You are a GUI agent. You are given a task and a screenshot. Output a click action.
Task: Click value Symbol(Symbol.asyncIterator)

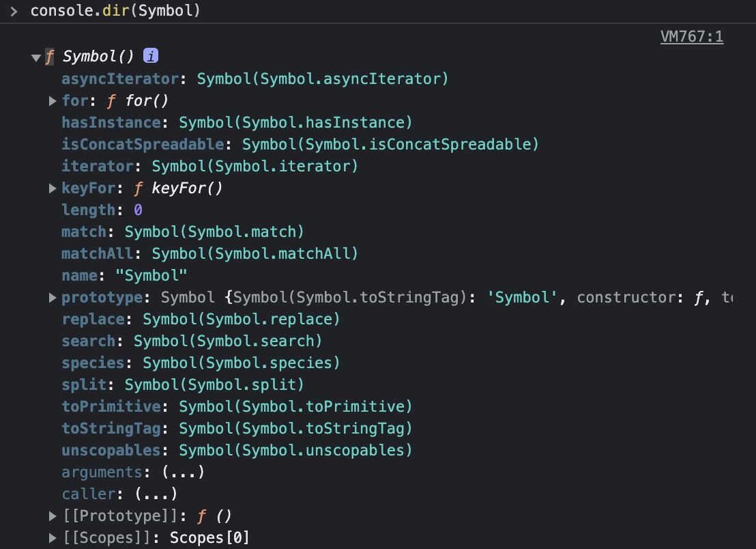click(323, 79)
